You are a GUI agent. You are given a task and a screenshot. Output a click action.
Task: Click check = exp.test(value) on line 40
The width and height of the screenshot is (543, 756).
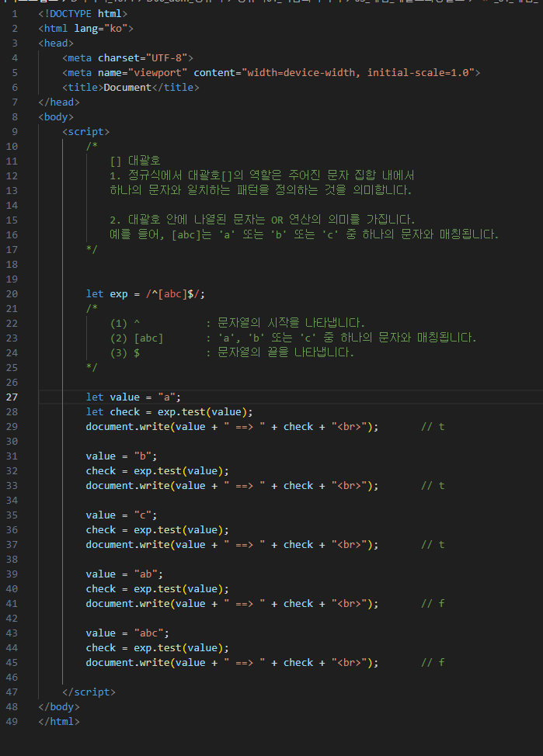pos(158,589)
